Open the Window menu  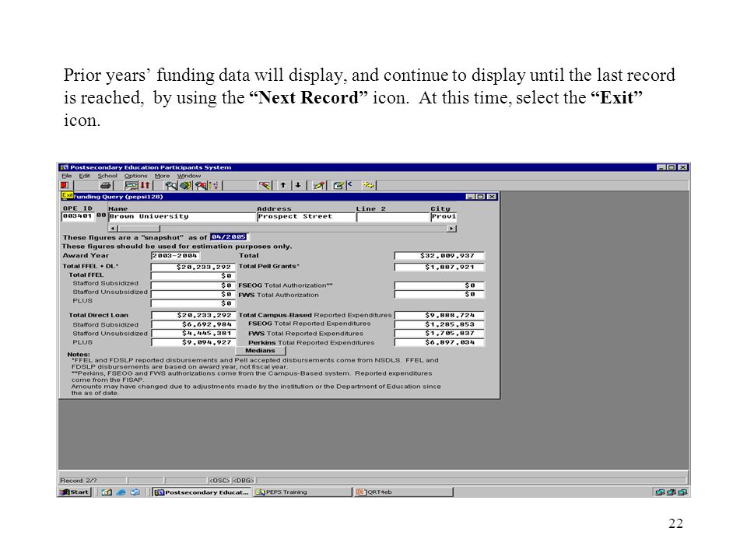(189, 176)
